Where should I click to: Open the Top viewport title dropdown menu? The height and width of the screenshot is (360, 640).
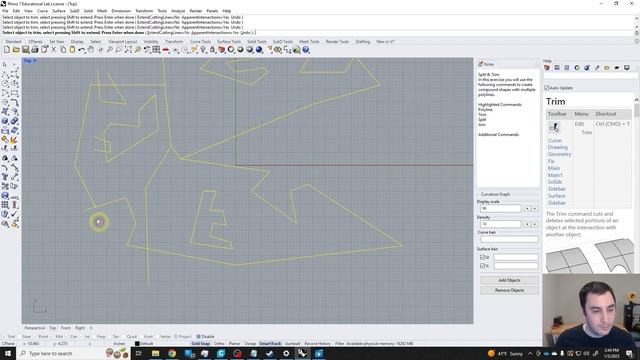[x=35, y=60]
